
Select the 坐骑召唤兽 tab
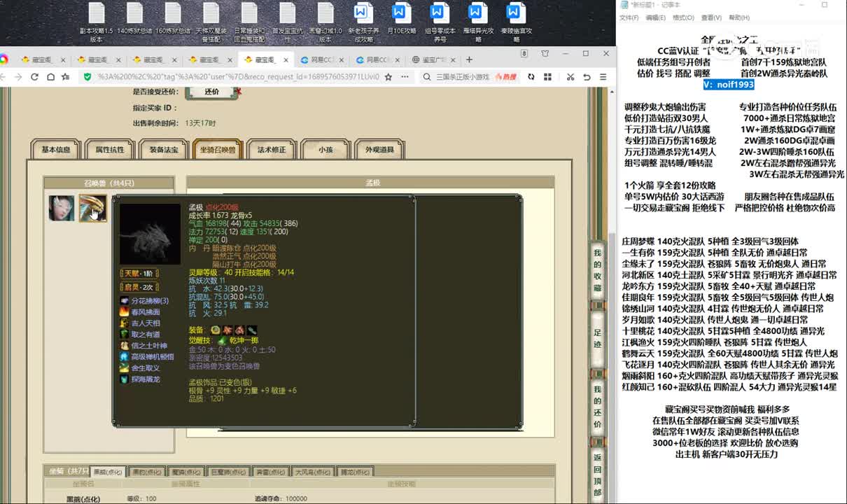218,150
